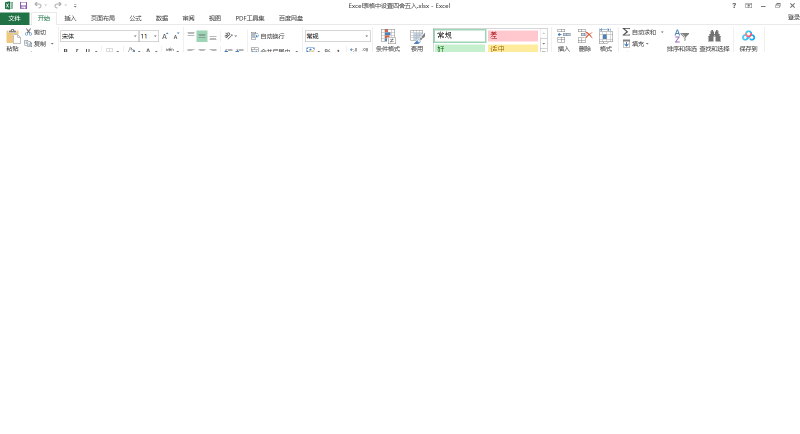Open the PDF工具集 tab
This screenshot has height=434, width=800.
tap(250, 18)
